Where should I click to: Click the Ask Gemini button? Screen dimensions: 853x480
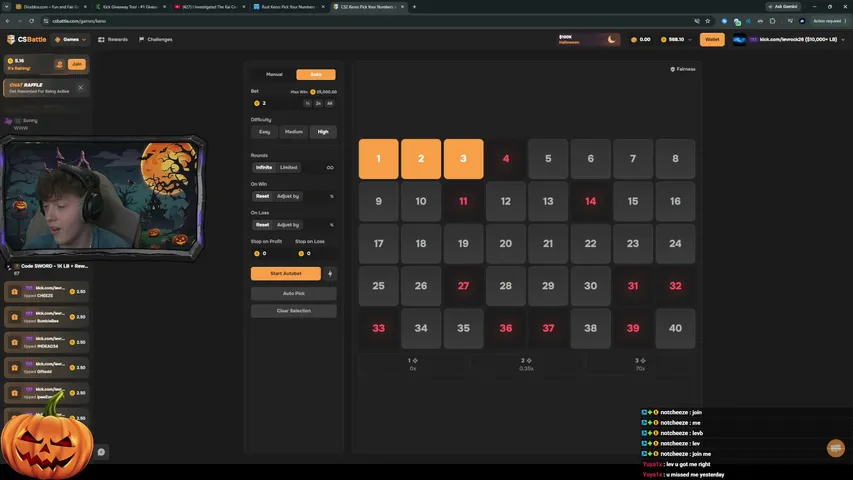pyautogui.click(x=784, y=7)
